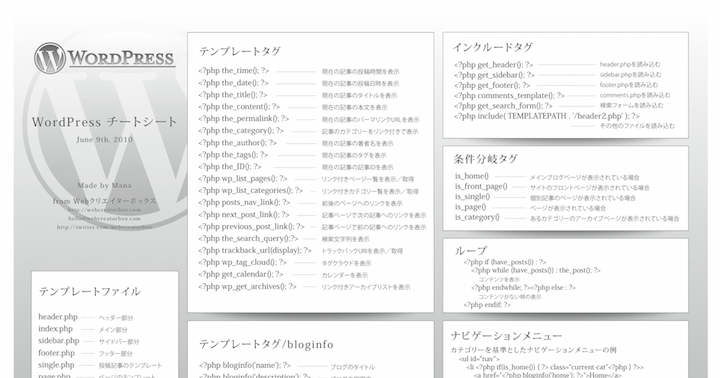The height and width of the screenshot is (378, 720).
Task: Click the '<?php the_author(); ?>' code line
Action: (x=237, y=142)
